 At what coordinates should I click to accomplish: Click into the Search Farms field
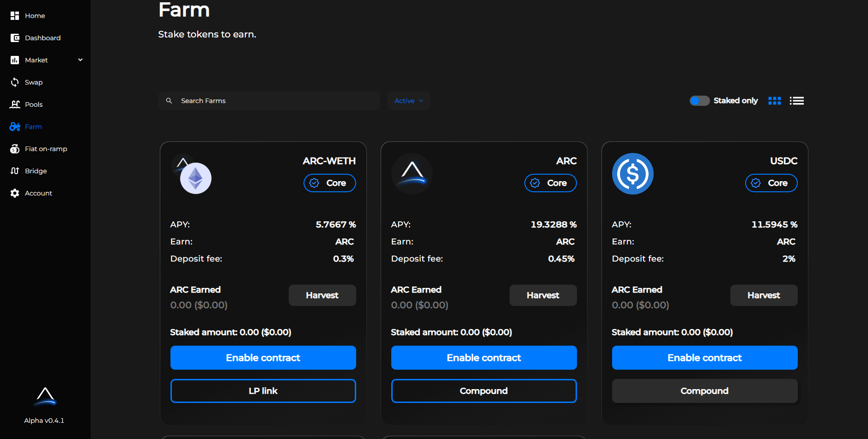pyautogui.click(x=277, y=101)
